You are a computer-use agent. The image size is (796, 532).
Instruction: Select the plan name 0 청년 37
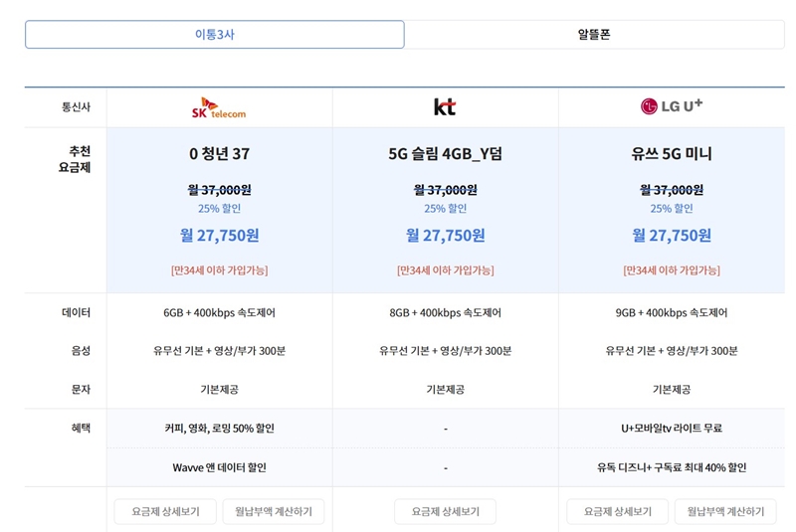click(219, 154)
